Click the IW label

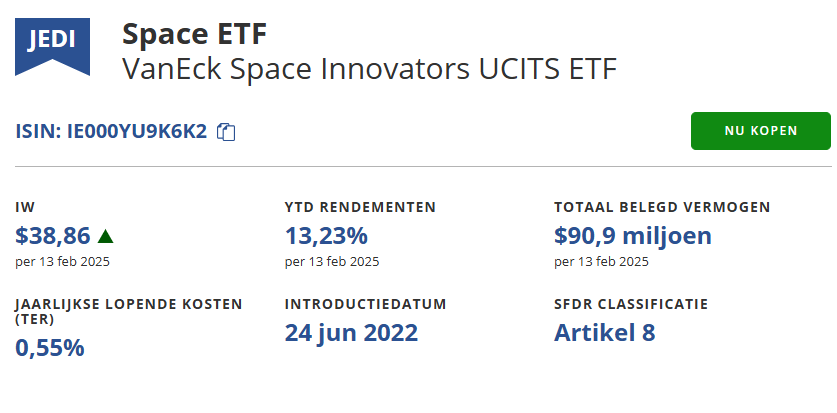(x=25, y=208)
